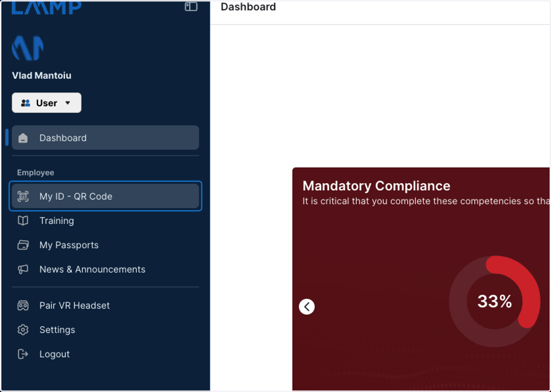Click the Mandatory Compliance heading

(377, 186)
